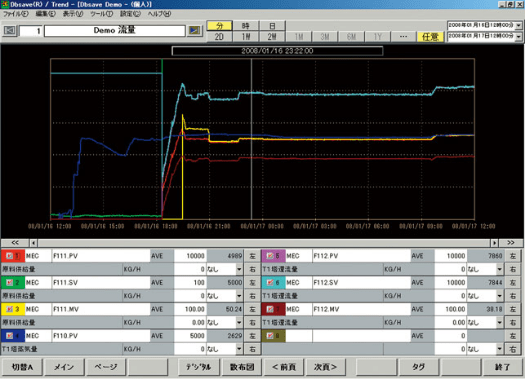Open the end date dropdown

click(x=519, y=36)
